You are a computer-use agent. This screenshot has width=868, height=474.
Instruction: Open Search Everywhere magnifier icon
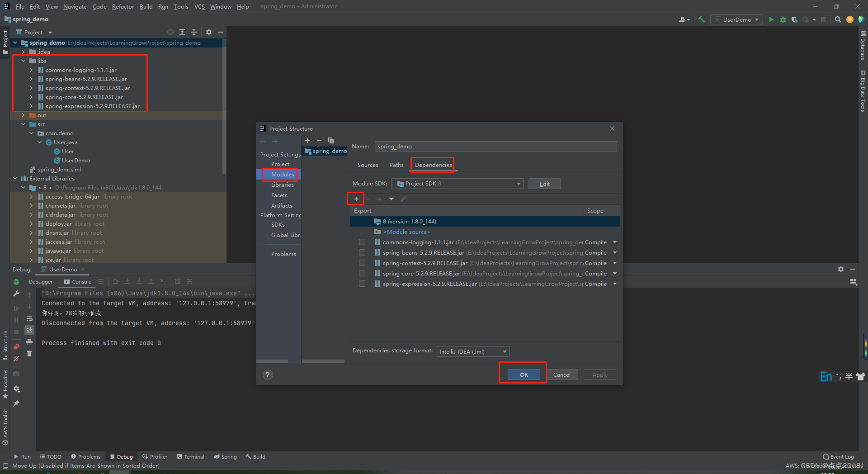(838, 19)
